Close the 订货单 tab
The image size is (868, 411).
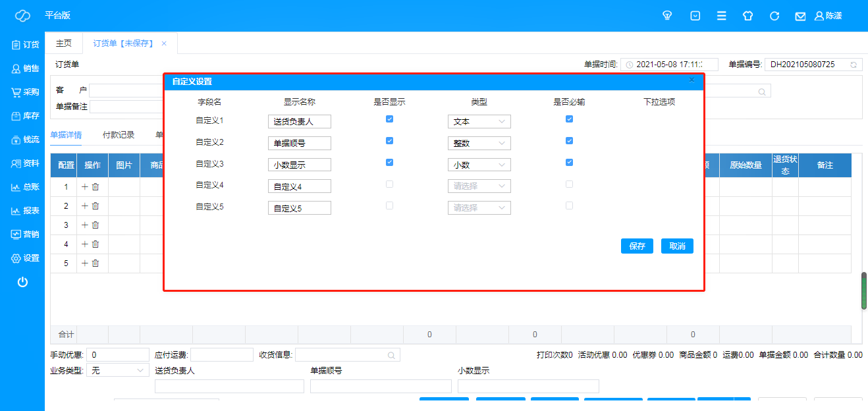pos(164,43)
